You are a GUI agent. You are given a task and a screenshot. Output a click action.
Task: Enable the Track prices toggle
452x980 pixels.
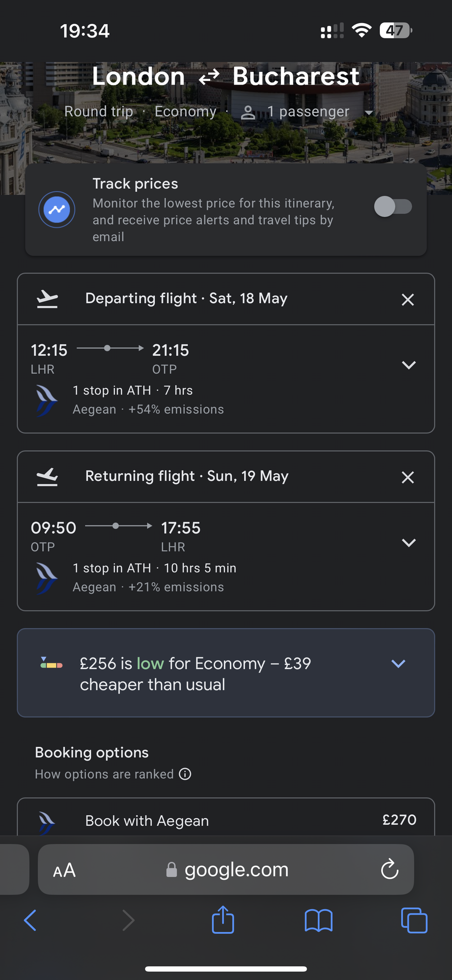coord(393,206)
